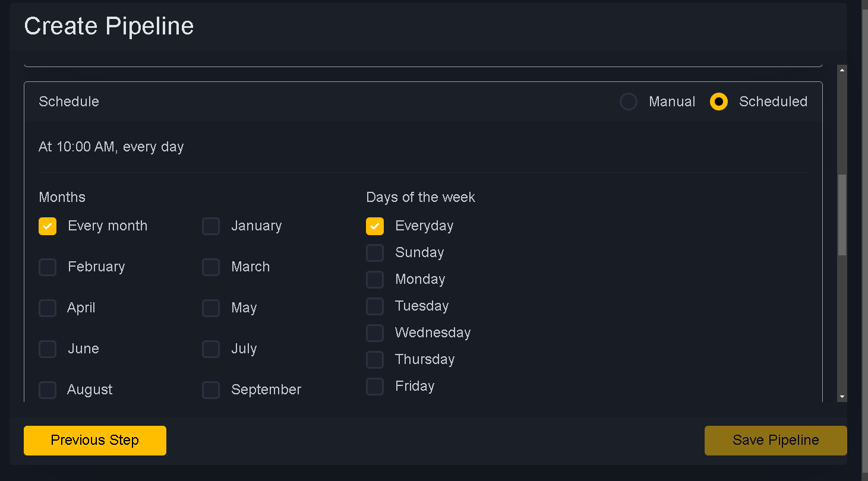Tick the July checkbox
Viewport: 868px width, 481px height.
pyautogui.click(x=211, y=349)
